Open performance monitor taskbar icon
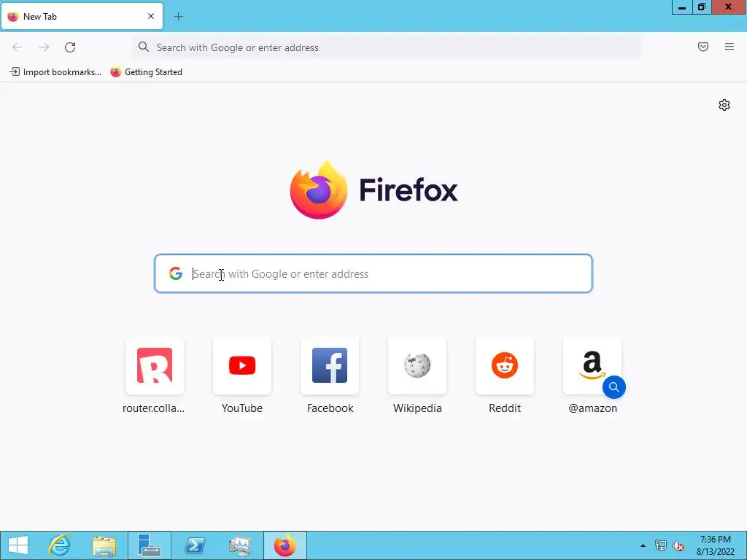The width and height of the screenshot is (747, 560). (239, 545)
